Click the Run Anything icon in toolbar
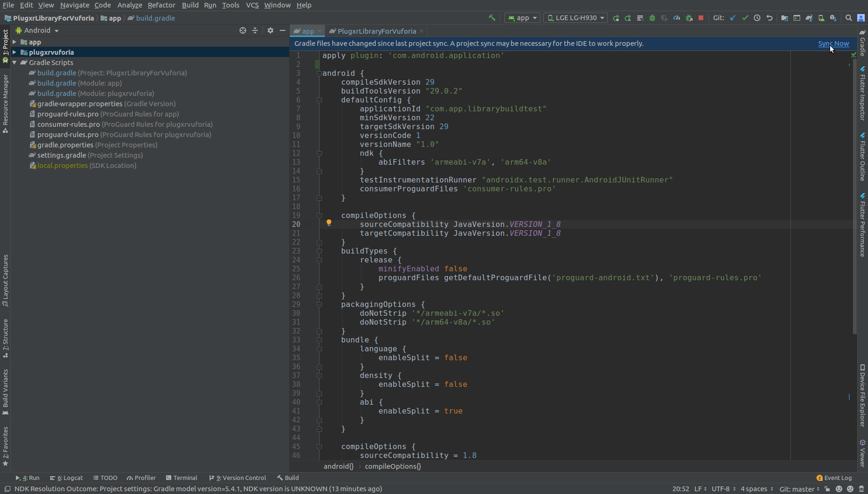The width and height of the screenshot is (868, 494). click(797, 18)
